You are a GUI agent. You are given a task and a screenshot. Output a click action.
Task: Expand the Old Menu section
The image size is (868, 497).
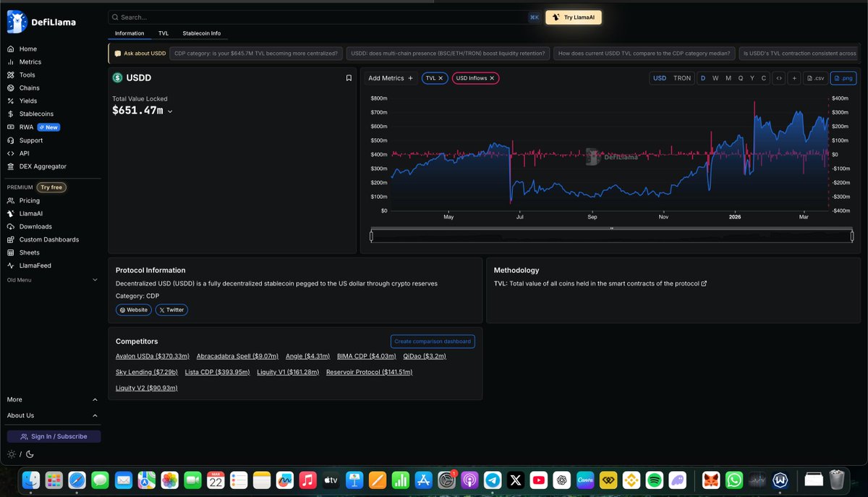click(x=52, y=280)
